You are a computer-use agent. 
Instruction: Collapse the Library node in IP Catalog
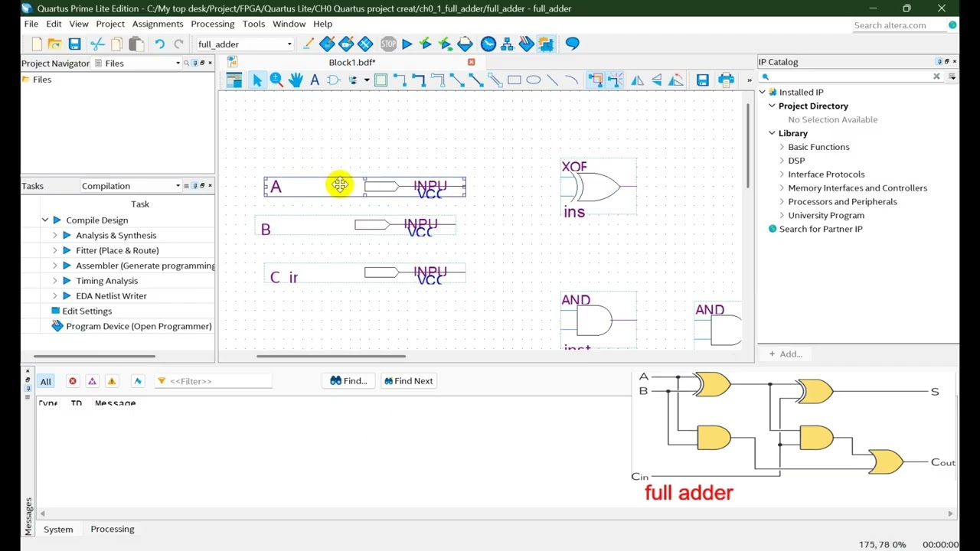tap(772, 133)
